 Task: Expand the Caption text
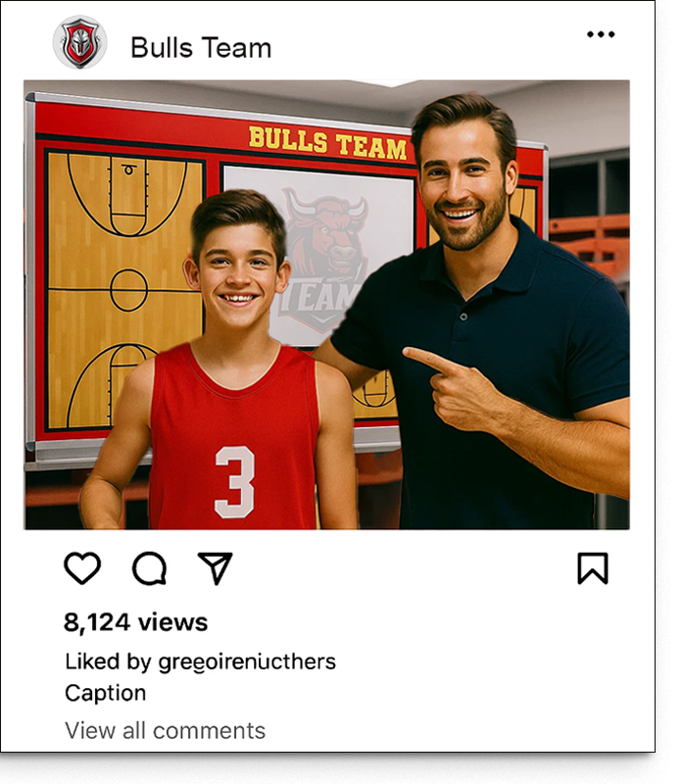[106, 694]
